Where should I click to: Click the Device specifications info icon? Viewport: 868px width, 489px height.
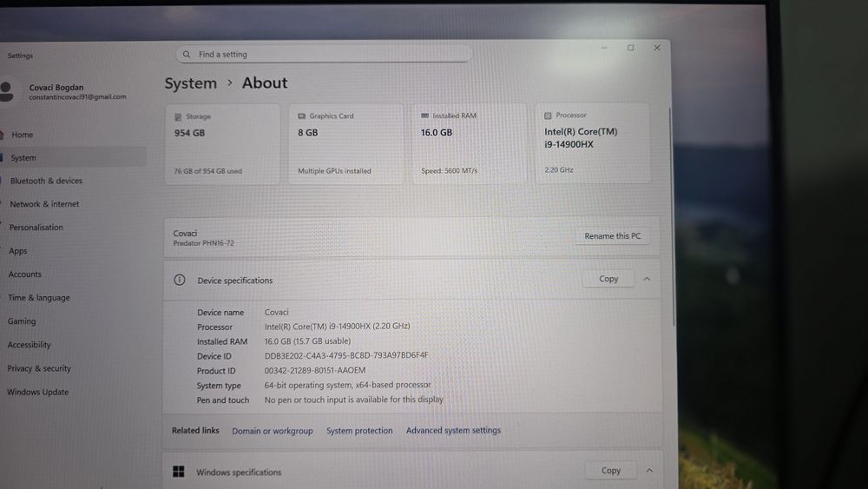pyautogui.click(x=180, y=280)
